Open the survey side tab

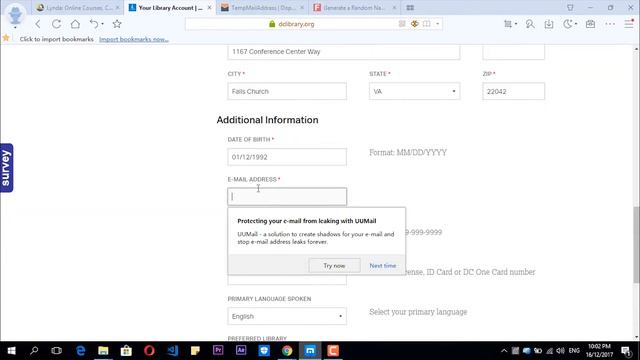(x=6, y=168)
